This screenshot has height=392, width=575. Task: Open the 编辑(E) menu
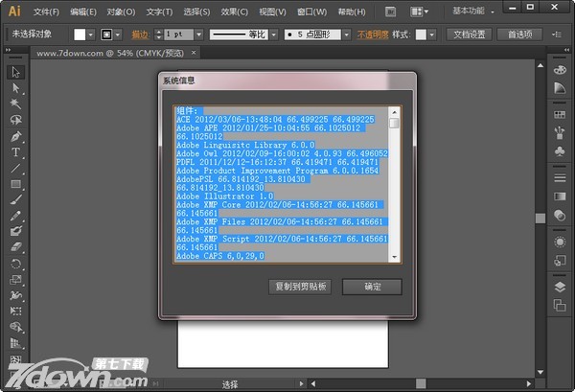(x=83, y=12)
